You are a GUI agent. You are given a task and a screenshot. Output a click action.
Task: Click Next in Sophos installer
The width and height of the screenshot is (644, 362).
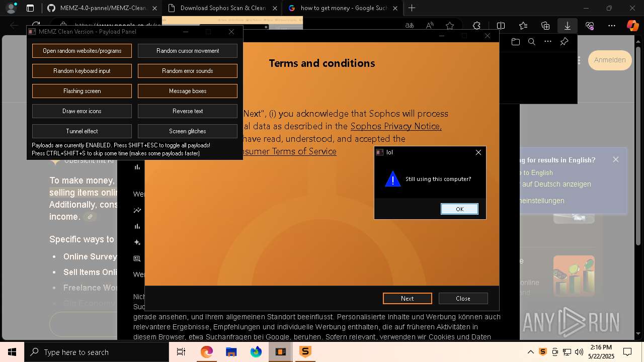pos(407,298)
